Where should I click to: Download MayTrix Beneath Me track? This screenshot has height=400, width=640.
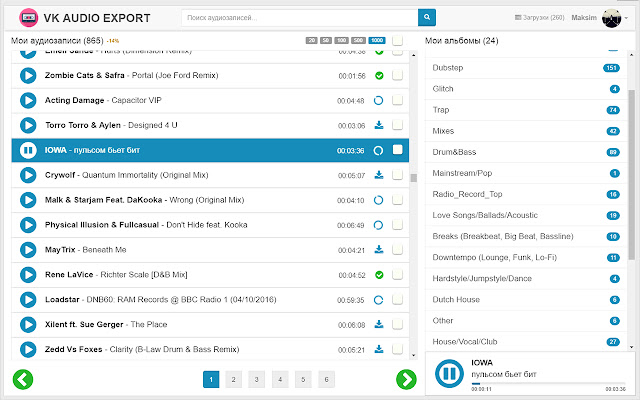click(379, 250)
